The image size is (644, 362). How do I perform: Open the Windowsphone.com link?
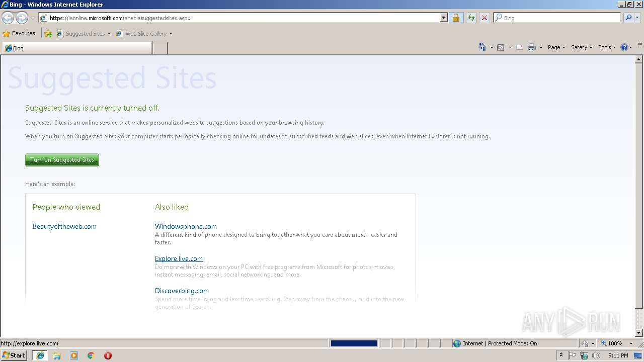pyautogui.click(x=186, y=226)
